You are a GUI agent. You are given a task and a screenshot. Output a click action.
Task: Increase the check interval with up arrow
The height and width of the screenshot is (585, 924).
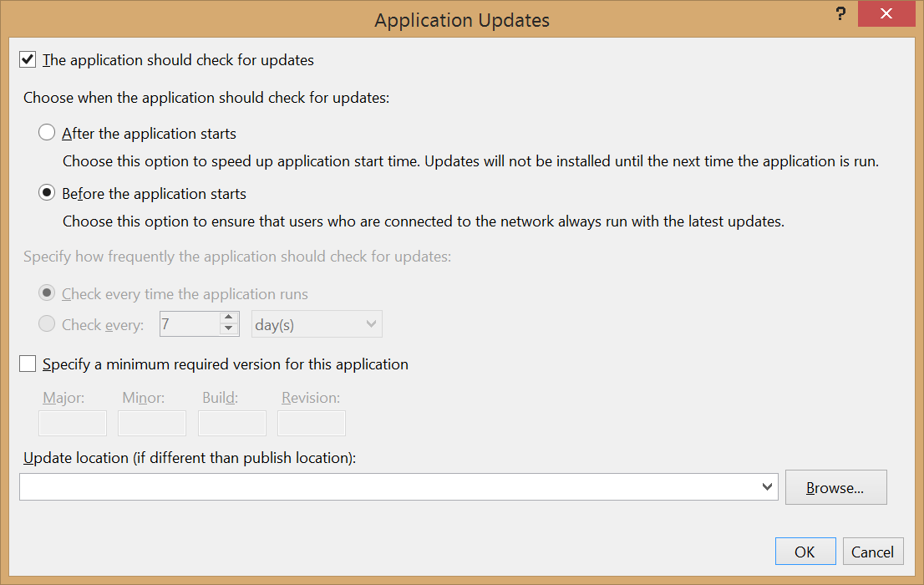point(229,318)
